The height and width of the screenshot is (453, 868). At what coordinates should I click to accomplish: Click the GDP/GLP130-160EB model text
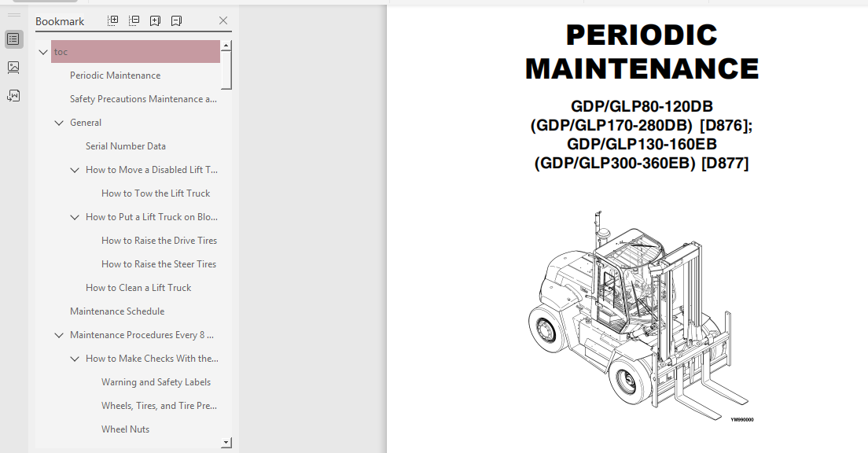[642, 144]
